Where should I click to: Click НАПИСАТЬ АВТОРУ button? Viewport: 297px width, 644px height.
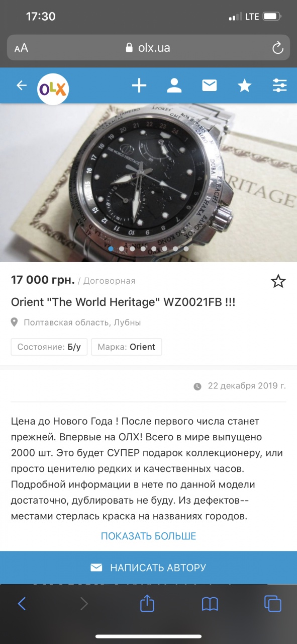click(x=148, y=568)
